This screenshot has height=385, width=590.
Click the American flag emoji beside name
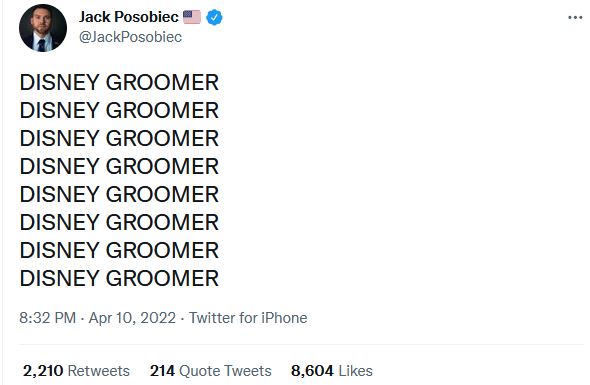(192, 17)
